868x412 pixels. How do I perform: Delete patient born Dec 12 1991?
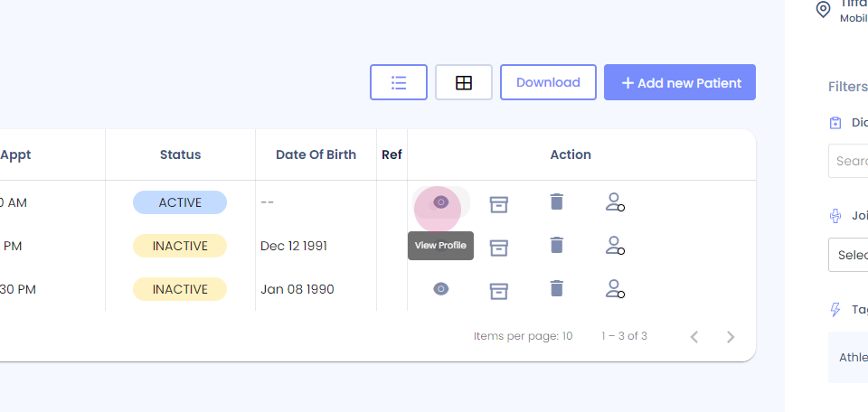point(557,245)
